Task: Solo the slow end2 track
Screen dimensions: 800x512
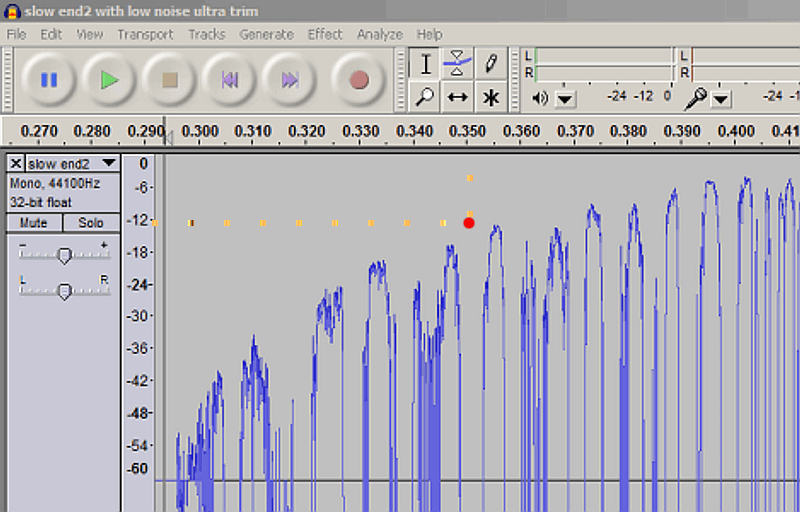Action: (x=91, y=223)
